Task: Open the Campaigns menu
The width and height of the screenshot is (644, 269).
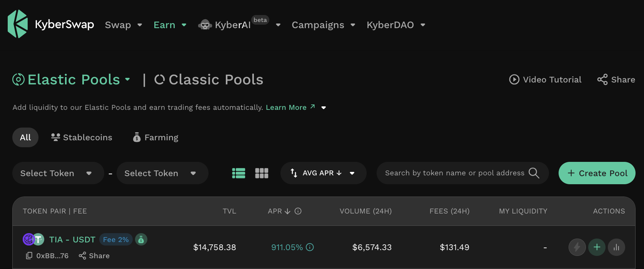Action: tap(323, 25)
